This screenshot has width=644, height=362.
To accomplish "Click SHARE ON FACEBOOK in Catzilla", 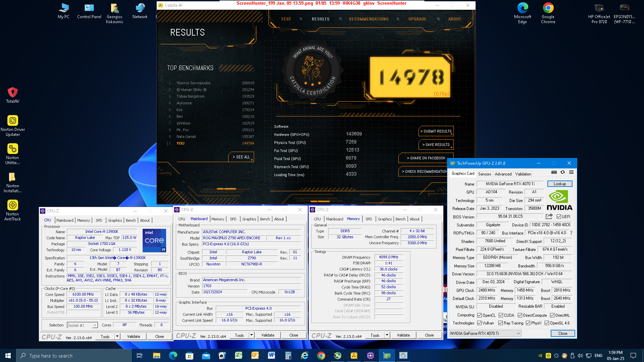I will click(x=426, y=158).
